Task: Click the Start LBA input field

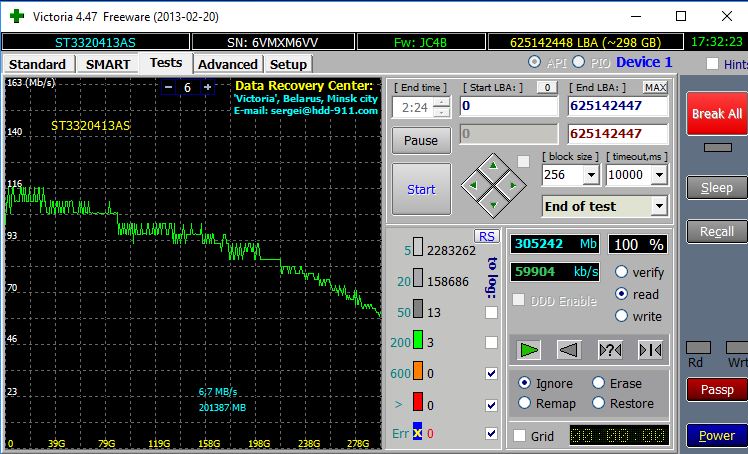Action: pyautogui.click(x=508, y=106)
